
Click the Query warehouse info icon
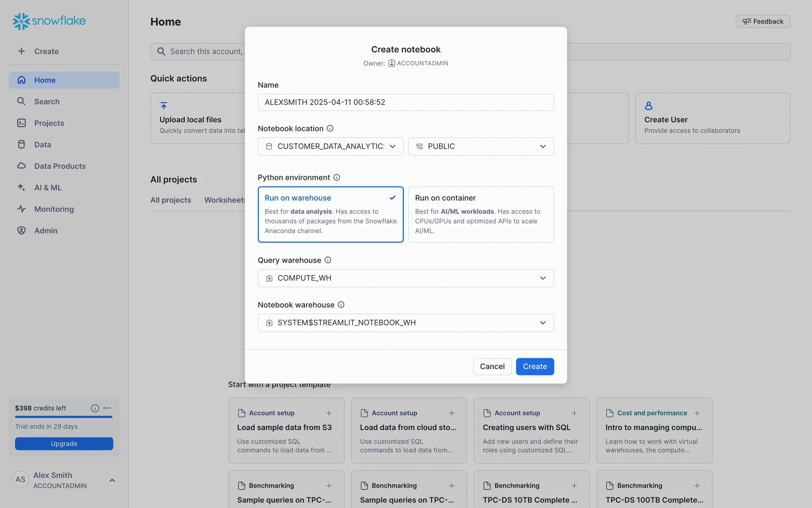point(328,260)
